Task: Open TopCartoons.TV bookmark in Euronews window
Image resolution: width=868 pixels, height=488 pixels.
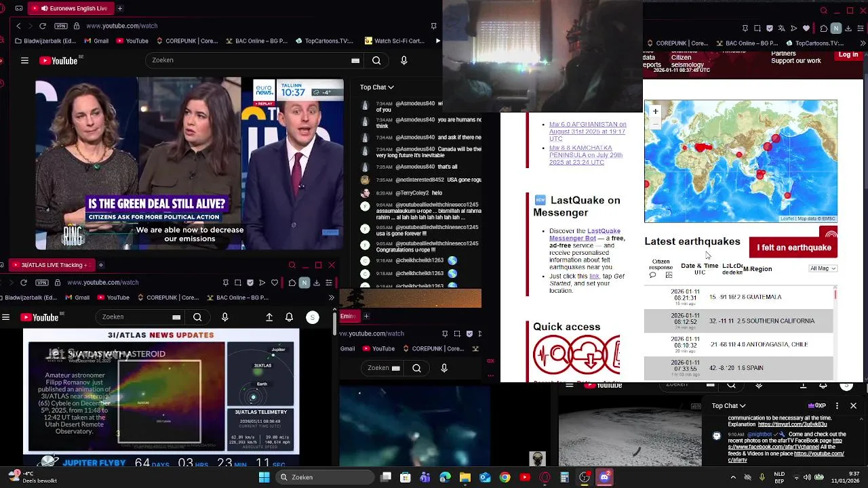Action: [324, 41]
